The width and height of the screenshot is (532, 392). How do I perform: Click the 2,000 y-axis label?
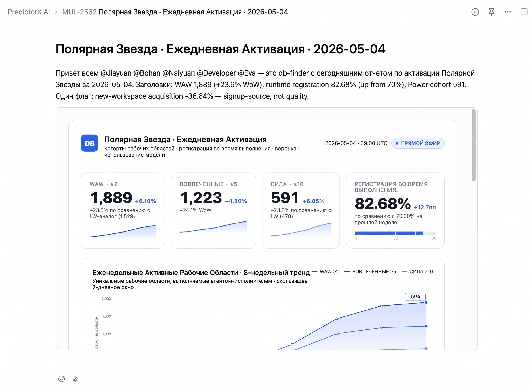(106, 298)
